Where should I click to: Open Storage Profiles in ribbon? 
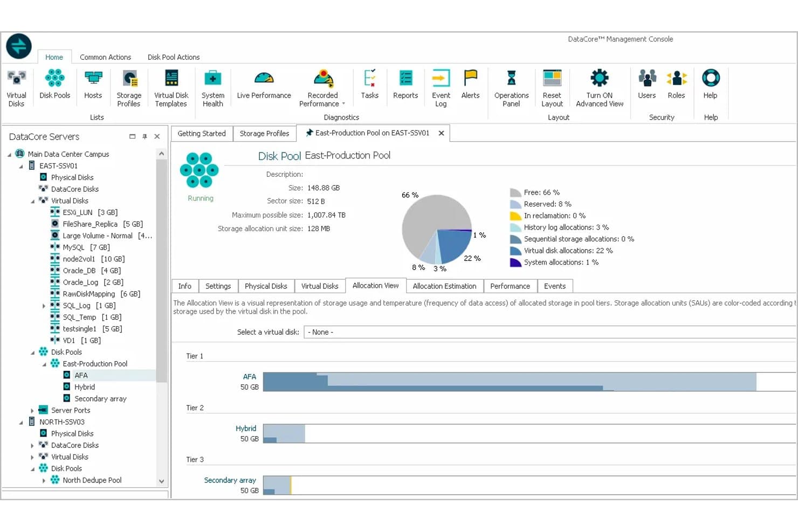coord(129,88)
